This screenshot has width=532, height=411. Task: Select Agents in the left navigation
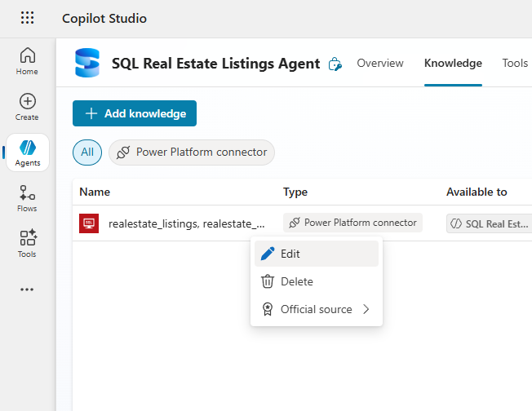[27, 152]
